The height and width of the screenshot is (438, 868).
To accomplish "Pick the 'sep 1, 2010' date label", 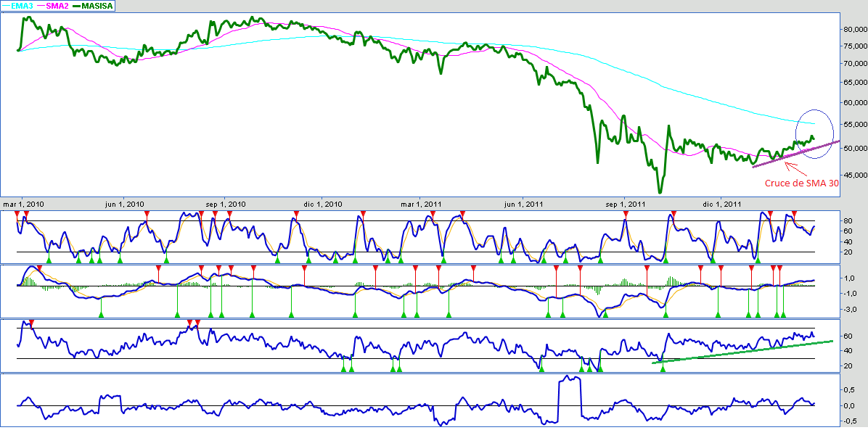I will point(225,204).
